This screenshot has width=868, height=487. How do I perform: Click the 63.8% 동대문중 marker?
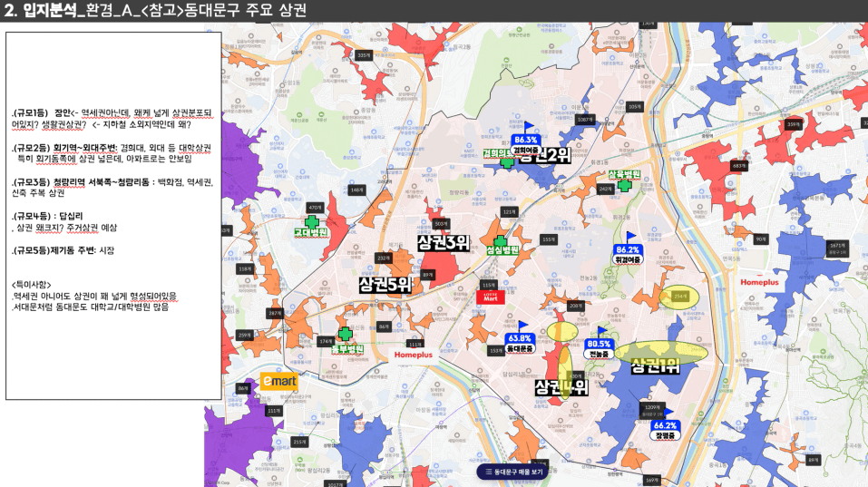(x=520, y=342)
